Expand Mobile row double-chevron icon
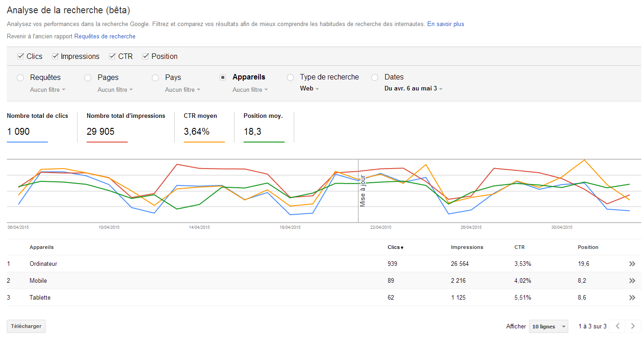 click(x=632, y=281)
